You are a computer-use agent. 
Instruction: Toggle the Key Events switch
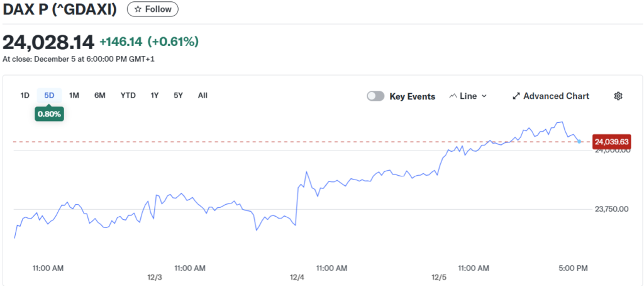point(375,96)
